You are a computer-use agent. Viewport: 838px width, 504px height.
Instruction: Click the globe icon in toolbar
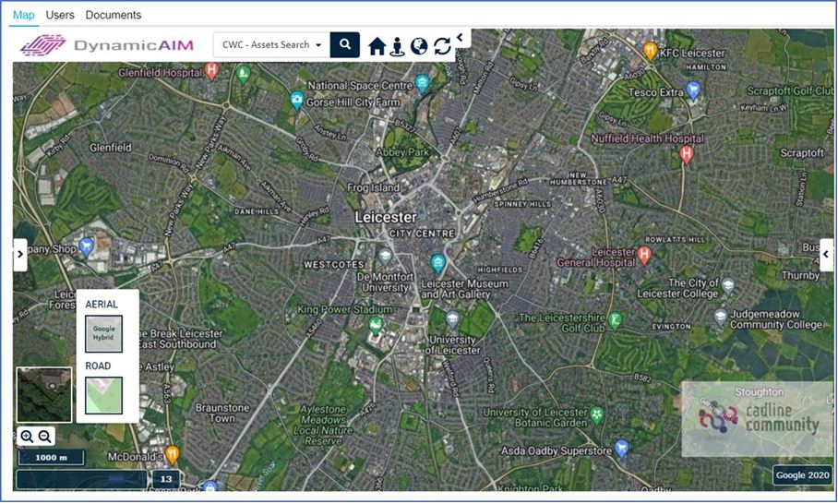click(419, 46)
